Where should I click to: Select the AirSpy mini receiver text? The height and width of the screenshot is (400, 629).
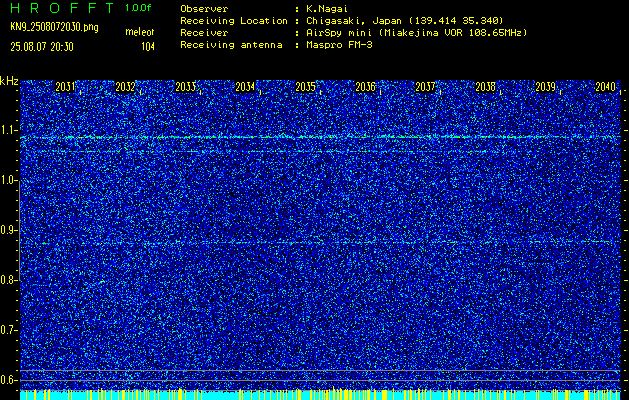click(x=416, y=33)
